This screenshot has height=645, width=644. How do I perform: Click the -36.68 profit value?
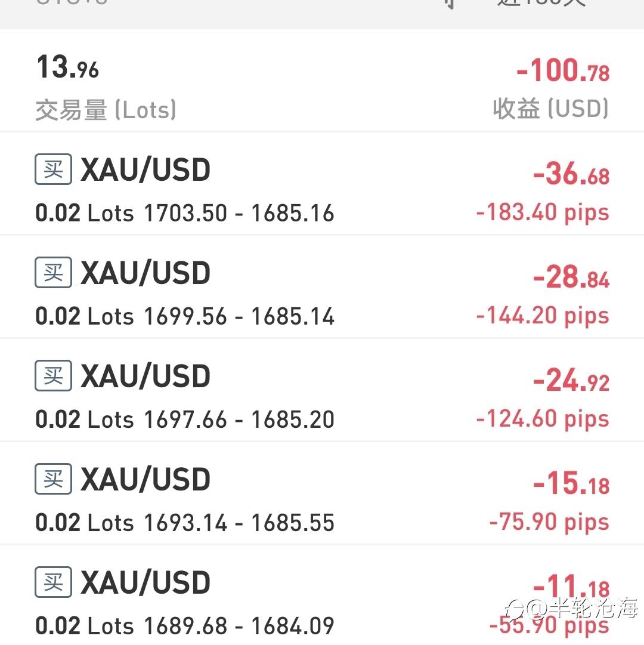571,175
